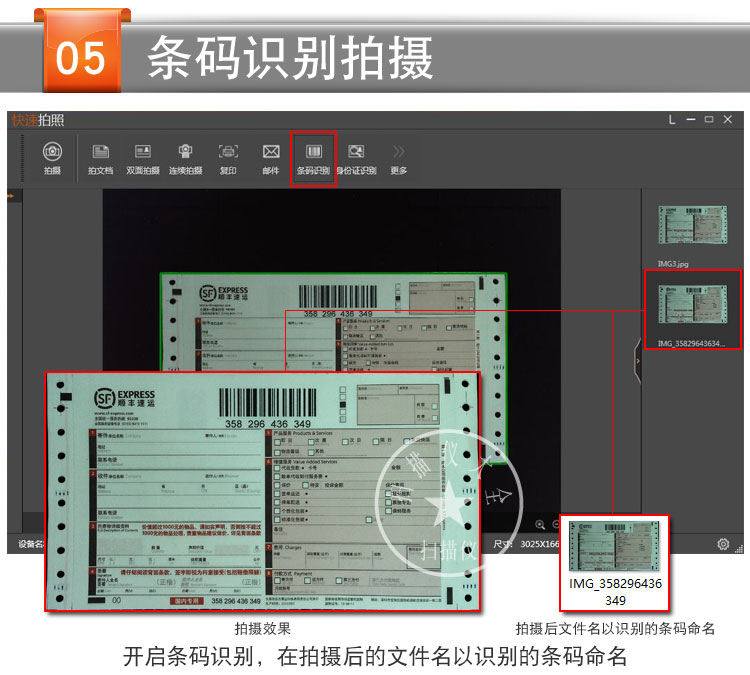Open the 复印 copy function

228,158
